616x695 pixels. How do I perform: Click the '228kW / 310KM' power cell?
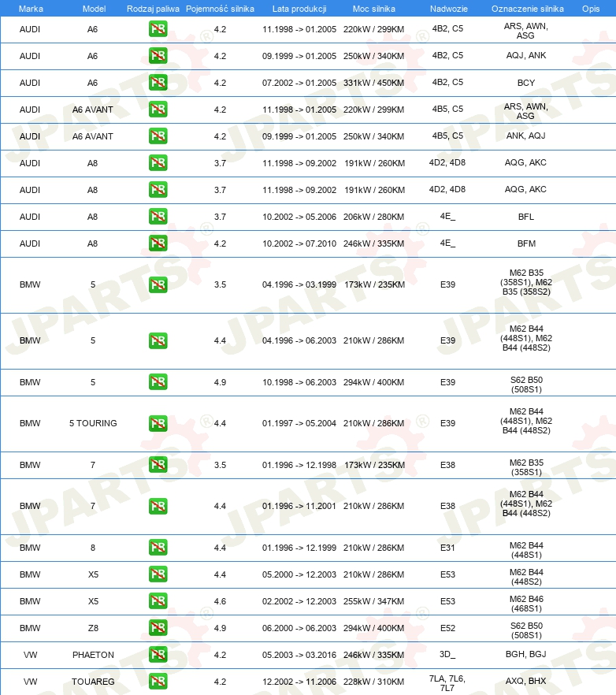[x=373, y=682]
